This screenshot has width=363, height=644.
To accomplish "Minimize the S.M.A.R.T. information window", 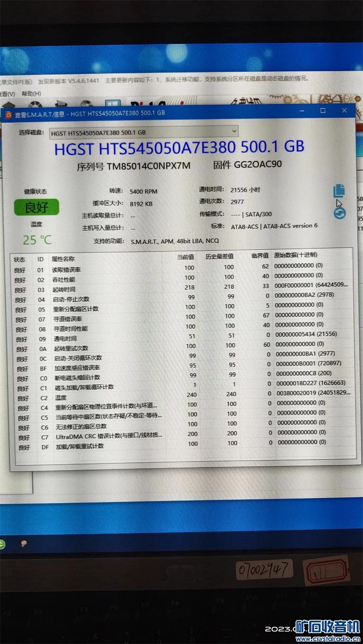I will point(302,111).
